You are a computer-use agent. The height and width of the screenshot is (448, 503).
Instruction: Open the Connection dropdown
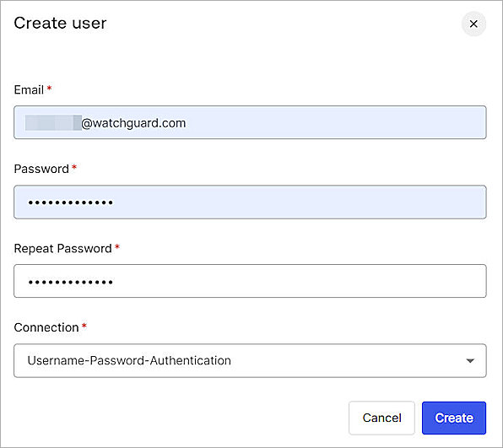click(x=250, y=360)
